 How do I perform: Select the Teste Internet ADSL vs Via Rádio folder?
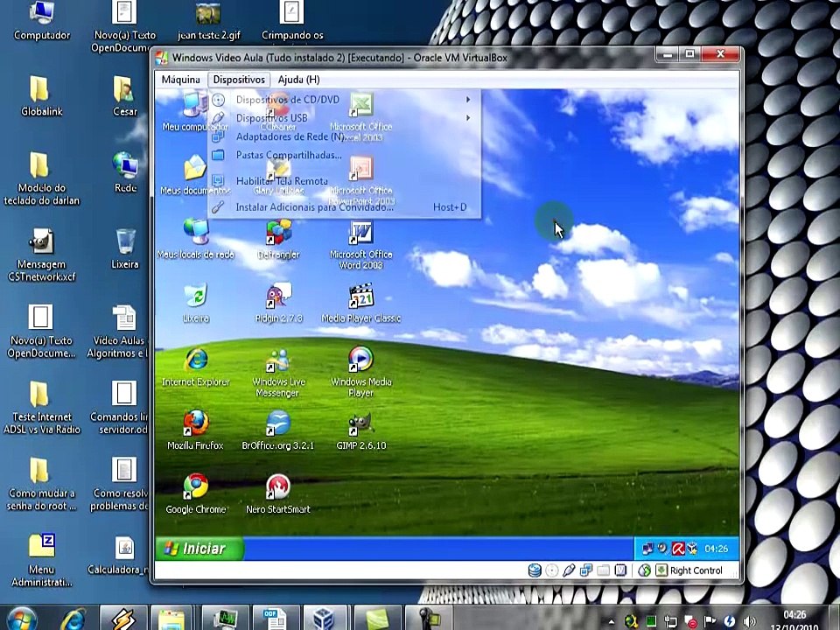click(x=42, y=408)
